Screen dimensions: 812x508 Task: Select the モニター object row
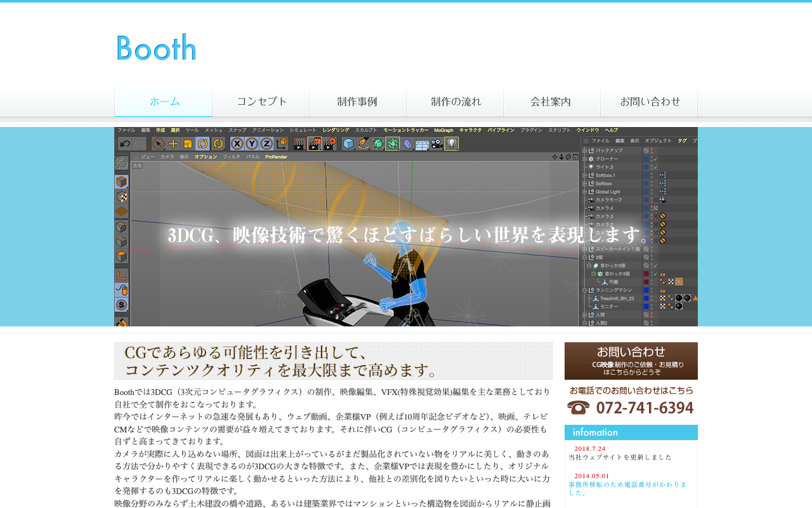tap(610, 306)
